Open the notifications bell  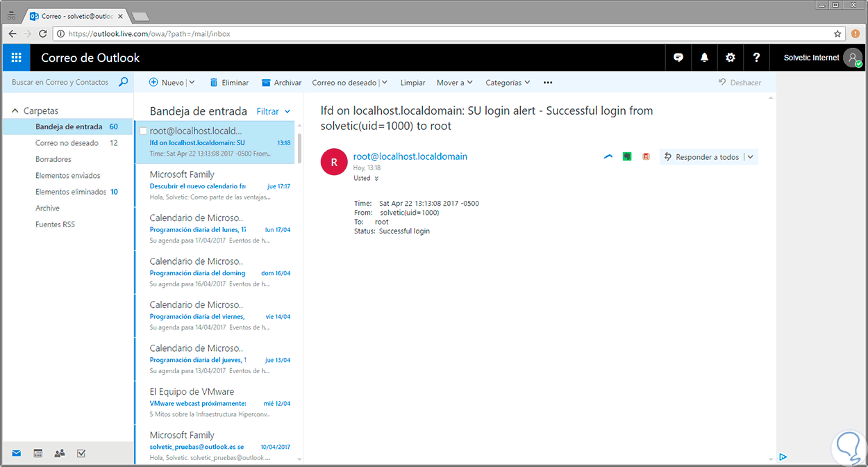click(704, 58)
